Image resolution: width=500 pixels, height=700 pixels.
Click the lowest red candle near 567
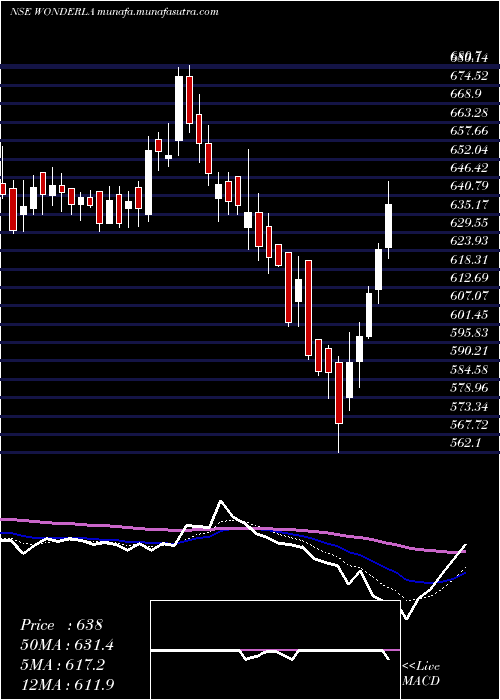pos(339,393)
